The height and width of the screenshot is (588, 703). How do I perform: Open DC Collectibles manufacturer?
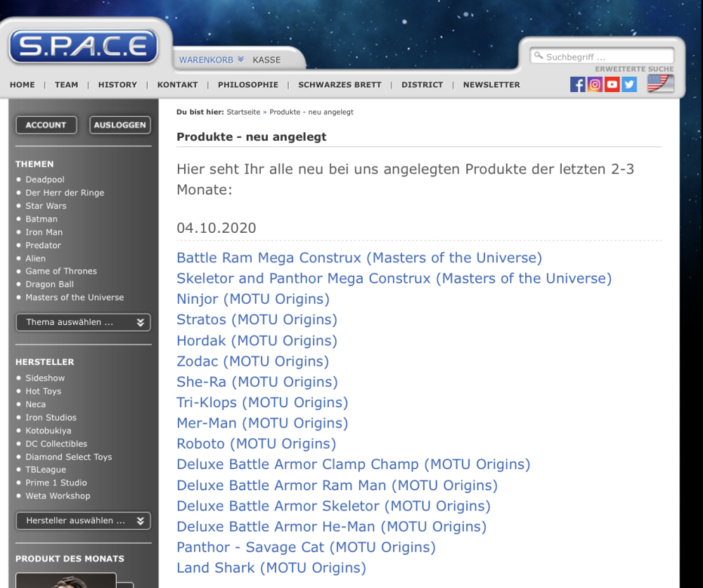pos(56,444)
